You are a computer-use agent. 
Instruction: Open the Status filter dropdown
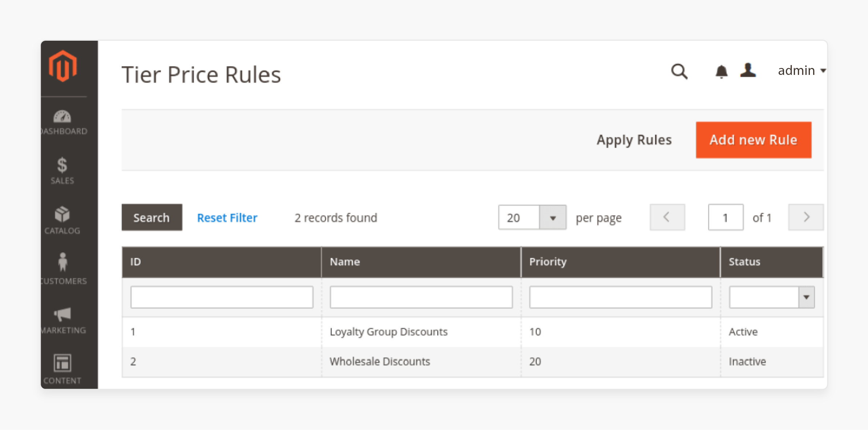pos(772,297)
